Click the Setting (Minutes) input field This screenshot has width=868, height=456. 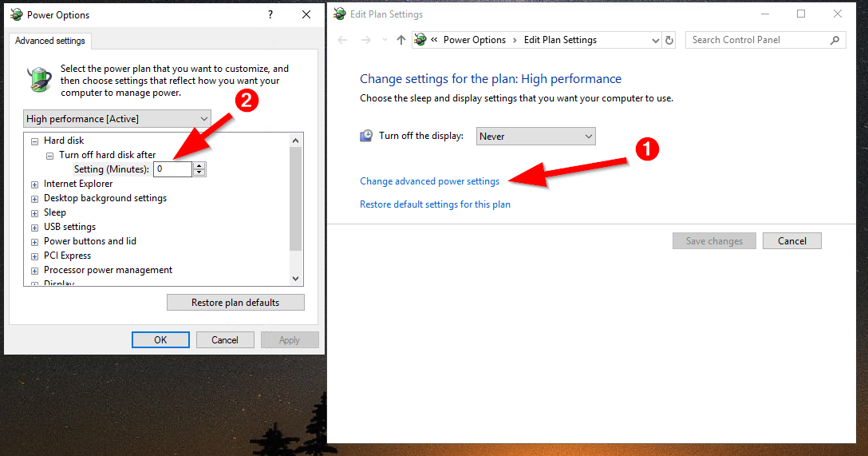pyautogui.click(x=172, y=169)
